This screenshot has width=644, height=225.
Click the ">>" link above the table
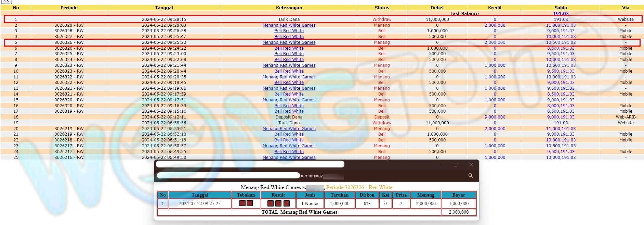point(6,1)
